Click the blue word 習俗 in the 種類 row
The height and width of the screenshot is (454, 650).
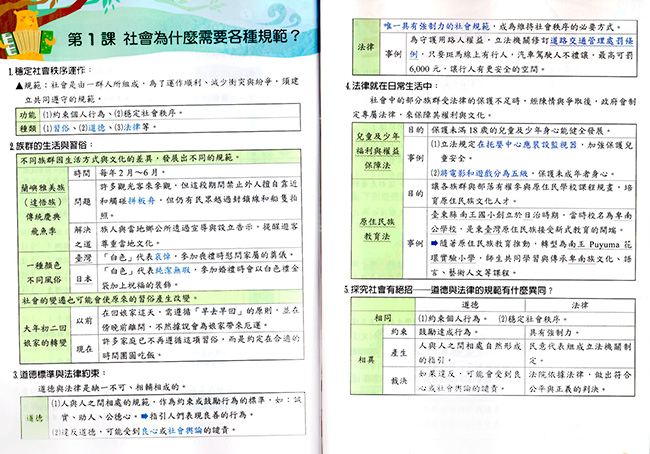click(x=62, y=128)
